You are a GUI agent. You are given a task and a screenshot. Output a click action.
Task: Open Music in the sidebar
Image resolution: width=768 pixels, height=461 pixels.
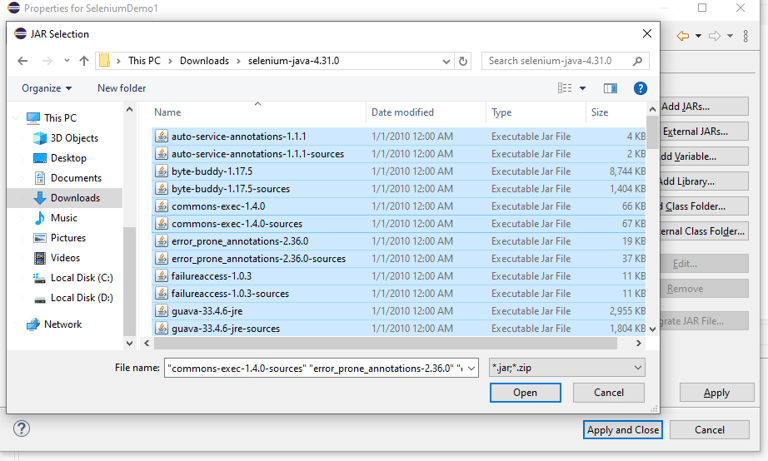coord(64,218)
